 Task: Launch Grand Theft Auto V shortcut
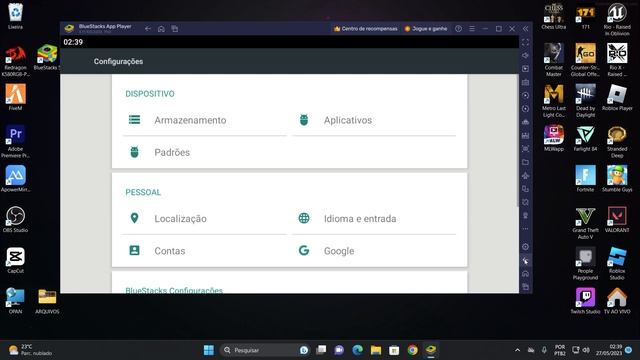click(x=585, y=222)
